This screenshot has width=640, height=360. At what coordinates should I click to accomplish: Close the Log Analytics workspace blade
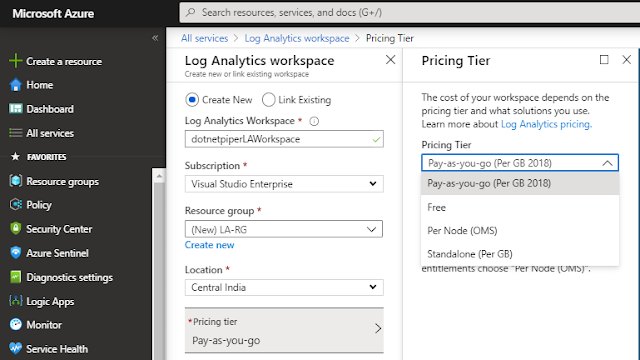(x=391, y=60)
